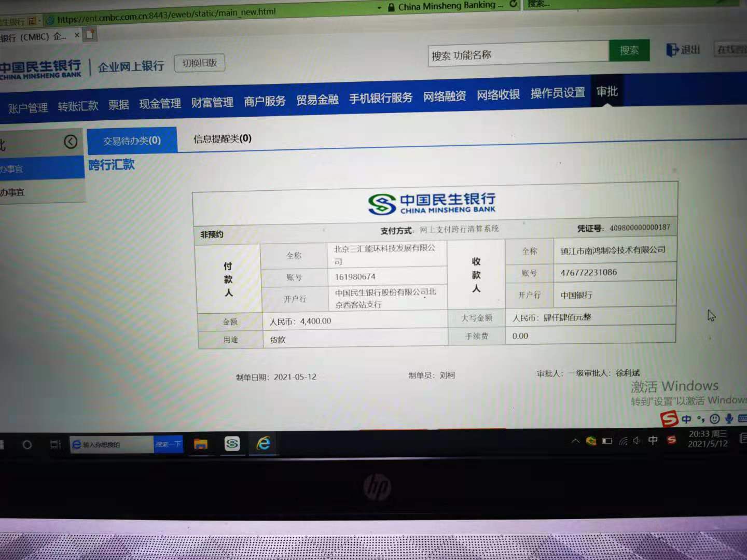Click the 搜索一下 taskbar button

(x=169, y=444)
